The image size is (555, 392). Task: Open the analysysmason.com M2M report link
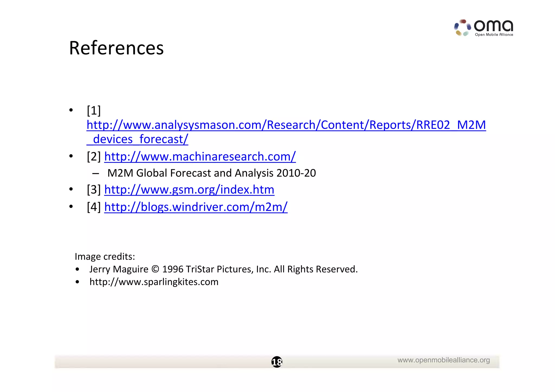pos(286,132)
